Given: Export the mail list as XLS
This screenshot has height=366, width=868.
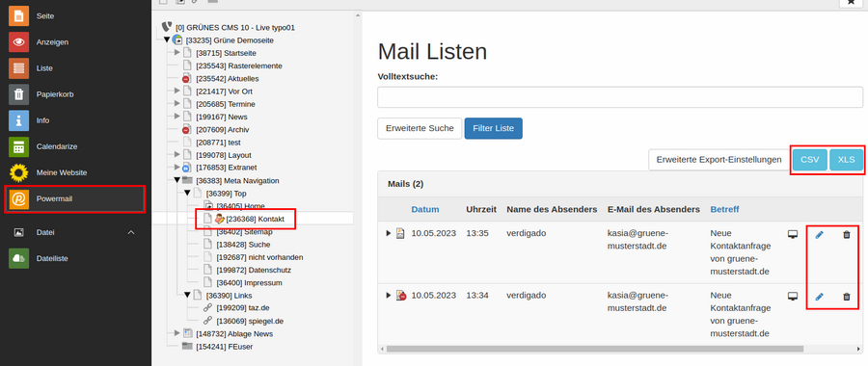Looking at the screenshot, I should click(x=846, y=160).
